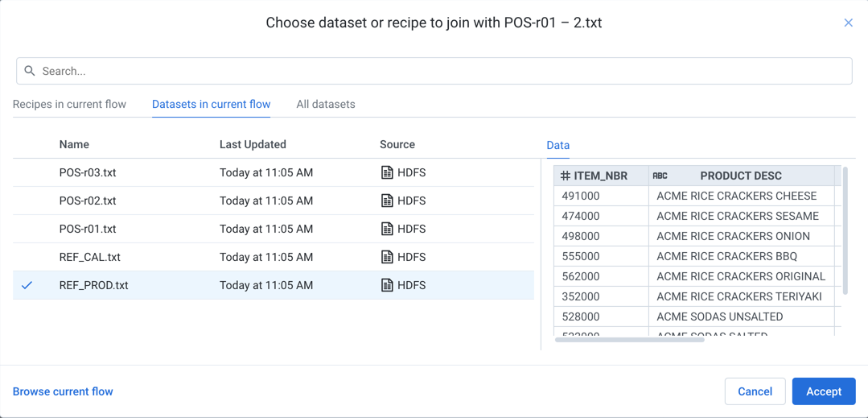This screenshot has width=868, height=418.
Task: Click the HDFS file icon for POS-r03.txt
Action: pyautogui.click(x=387, y=172)
